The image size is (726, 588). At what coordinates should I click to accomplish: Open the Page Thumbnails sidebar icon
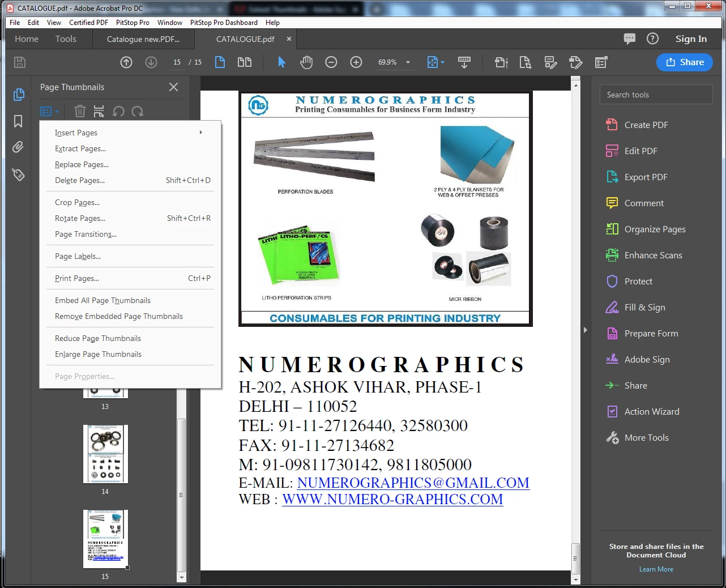coord(19,95)
